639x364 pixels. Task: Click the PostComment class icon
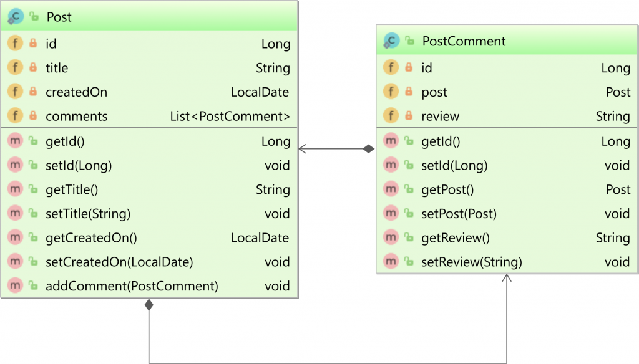(x=391, y=41)
